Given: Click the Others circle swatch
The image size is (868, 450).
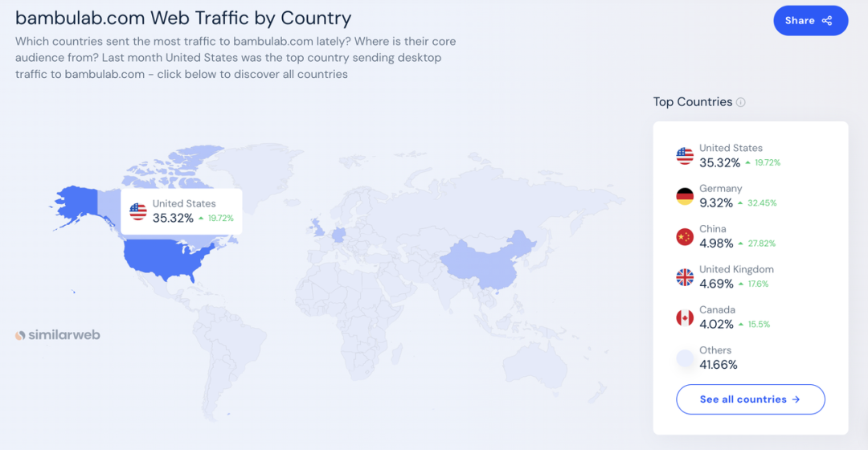Looking at the screenshot, I should click(x=685, y=358).
